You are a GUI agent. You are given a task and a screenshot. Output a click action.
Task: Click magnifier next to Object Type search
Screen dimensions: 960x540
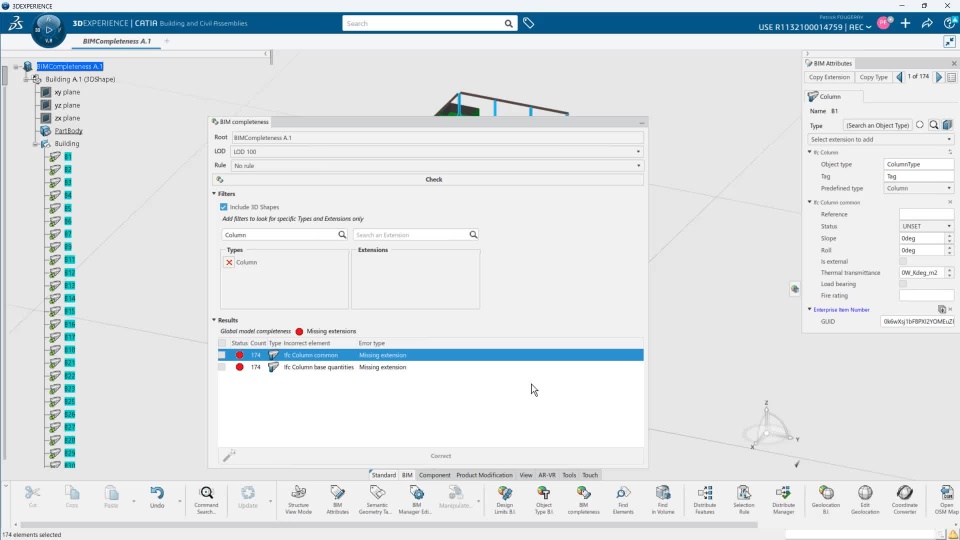pos(934,125)
